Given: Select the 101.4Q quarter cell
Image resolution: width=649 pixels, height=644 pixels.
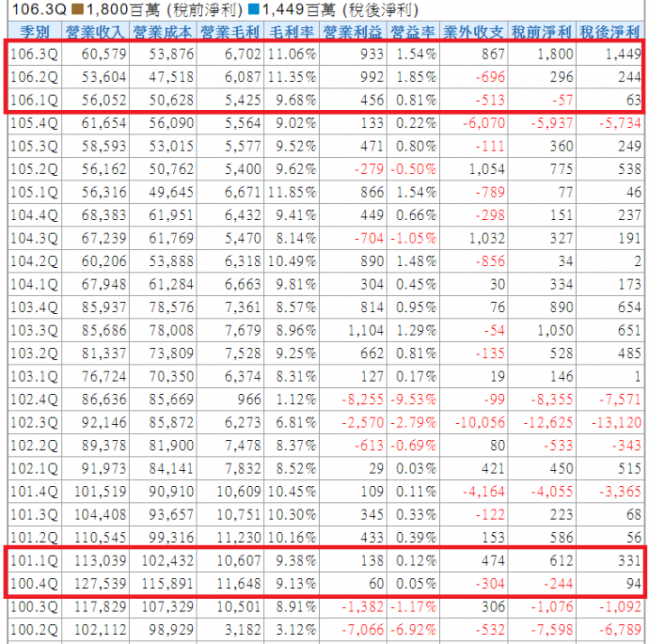Looking at the screenshot, I should click(35, 492).
